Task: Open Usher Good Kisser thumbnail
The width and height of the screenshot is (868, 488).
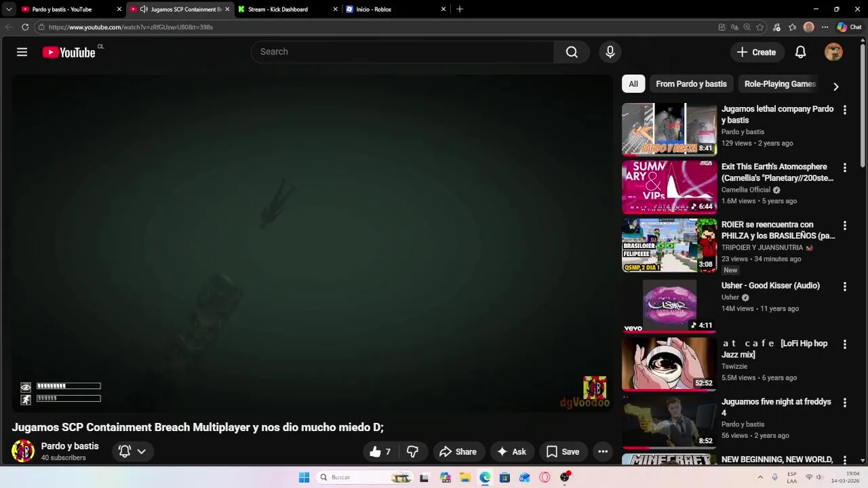Action: tap(669, 306)
